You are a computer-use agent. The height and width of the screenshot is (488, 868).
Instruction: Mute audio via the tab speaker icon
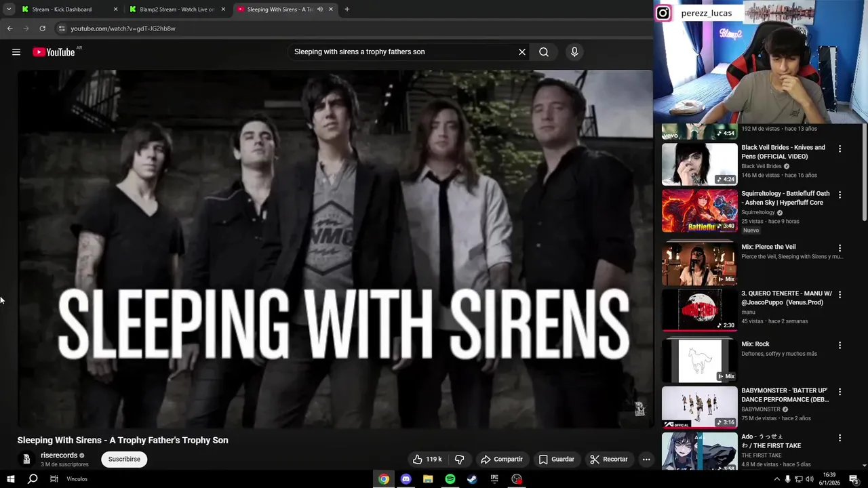click(x=319, y=9)
